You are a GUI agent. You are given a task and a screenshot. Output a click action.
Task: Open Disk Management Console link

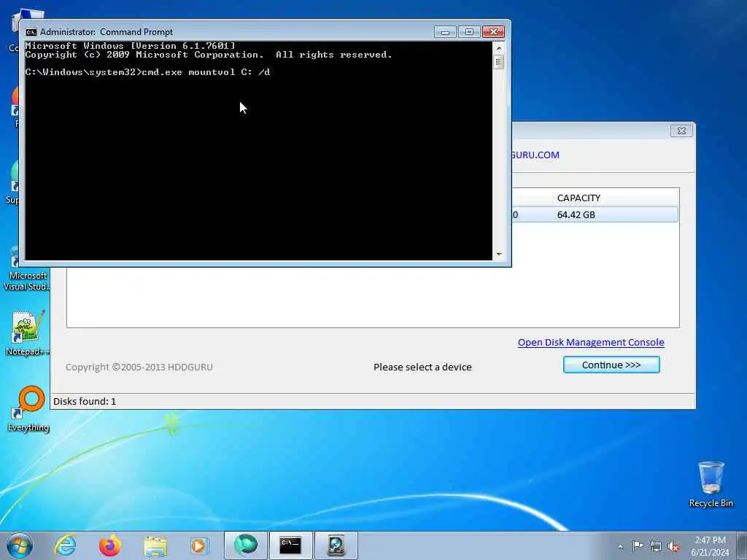tap(591, 343)
